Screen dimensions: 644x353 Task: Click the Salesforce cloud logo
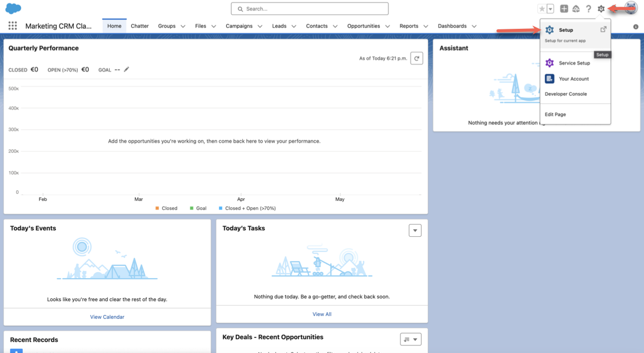(13, 9)
